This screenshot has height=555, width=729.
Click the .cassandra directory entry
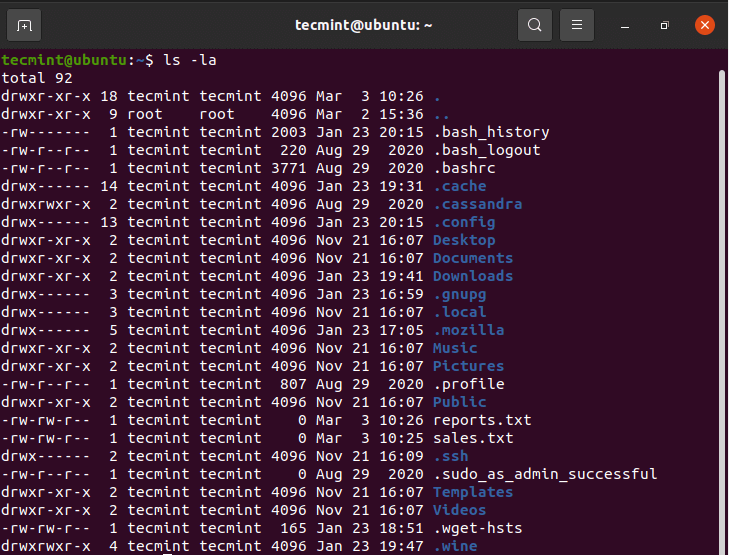(477, 204)
